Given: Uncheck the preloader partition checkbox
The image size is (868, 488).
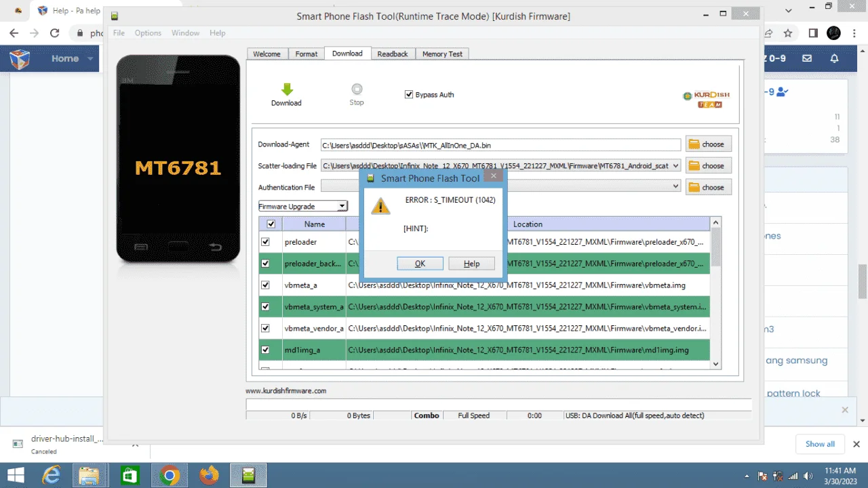Looking at the screenshot, I should [265, 242].
